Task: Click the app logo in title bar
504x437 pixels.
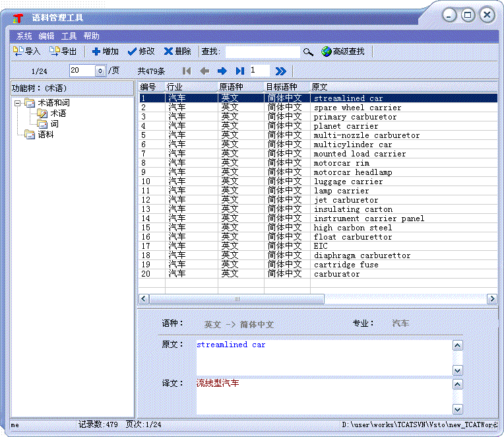Action: coord(18,18)
